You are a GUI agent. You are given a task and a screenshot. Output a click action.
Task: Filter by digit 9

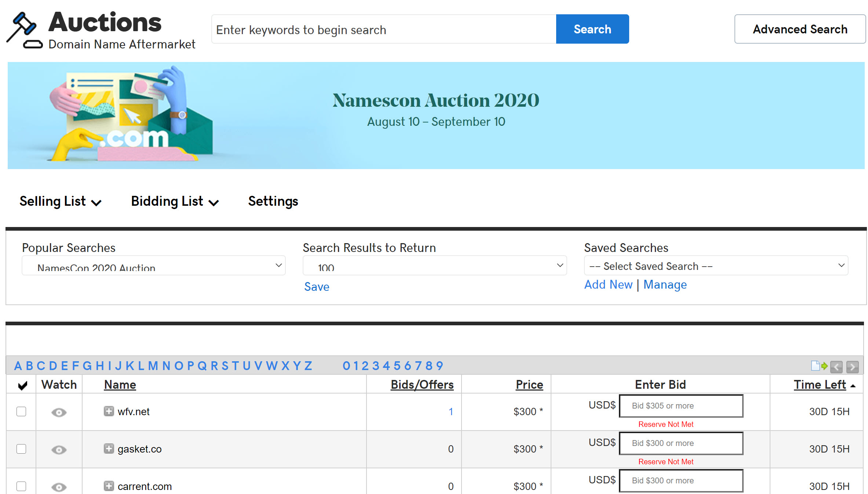[440, 366]
